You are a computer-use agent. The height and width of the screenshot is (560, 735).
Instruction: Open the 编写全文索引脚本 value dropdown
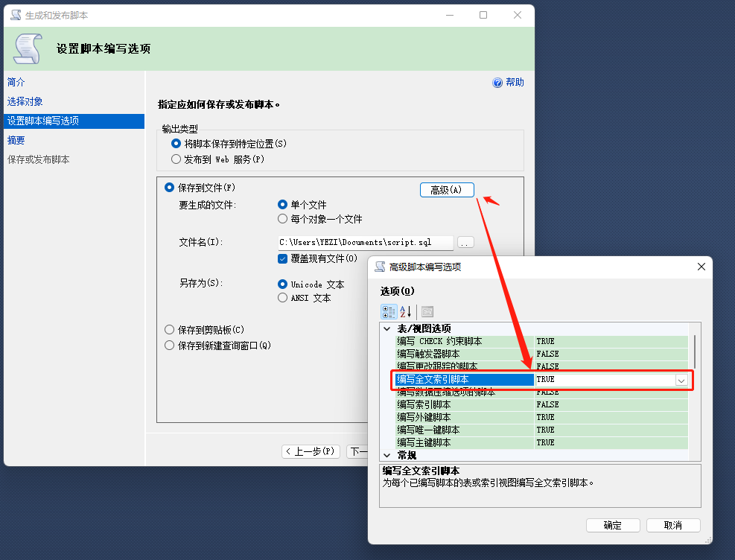click(681, 380)
